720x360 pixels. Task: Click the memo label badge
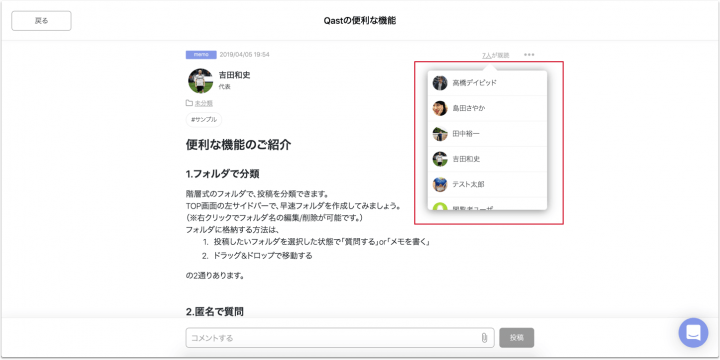click(x=201, y=55)
